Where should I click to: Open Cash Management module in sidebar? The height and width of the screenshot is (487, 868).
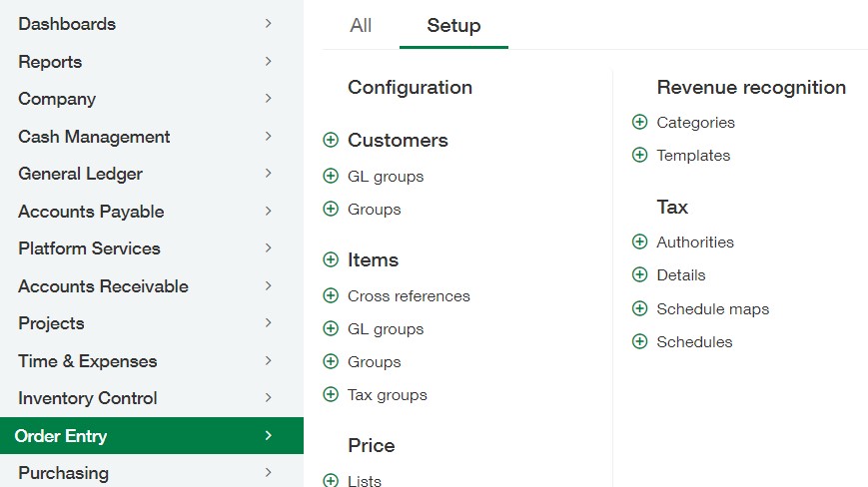[x=94, y=137]
